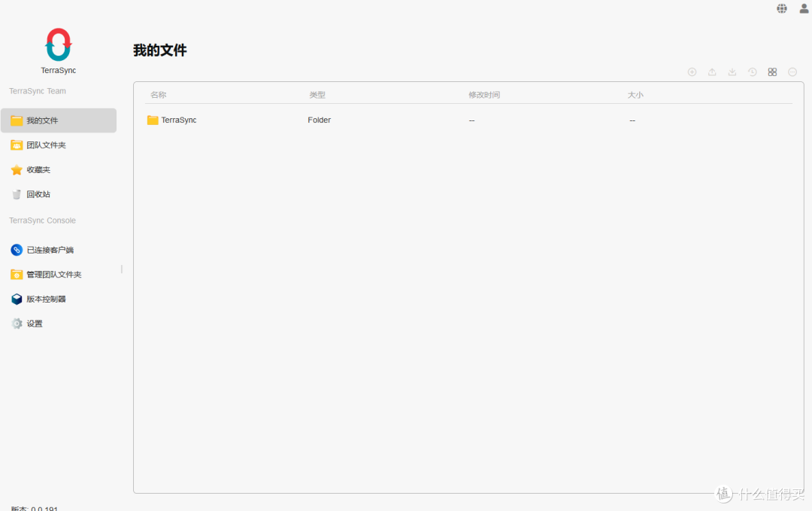
Task: Sort by 名称 column header
Action: tap(159, 95)
